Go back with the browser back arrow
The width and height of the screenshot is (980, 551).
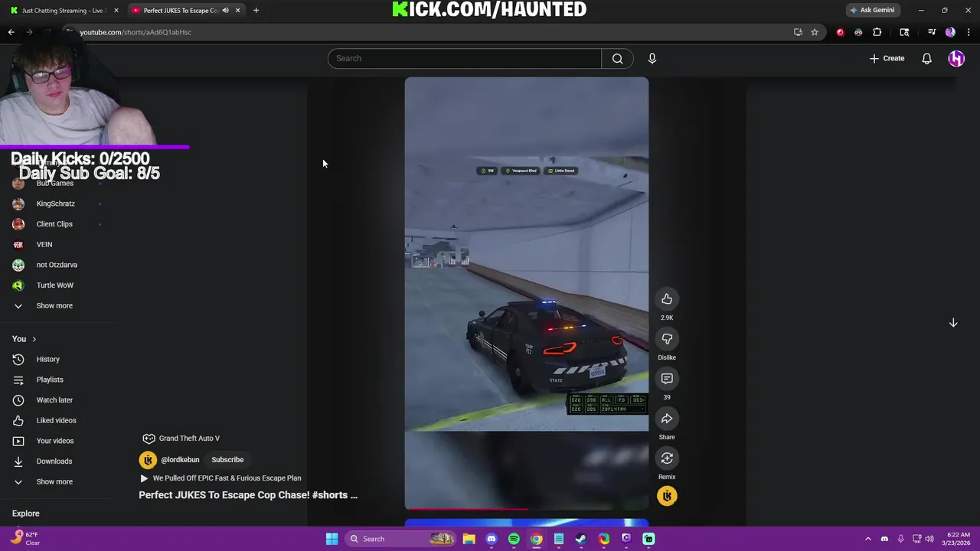point(11,32)
